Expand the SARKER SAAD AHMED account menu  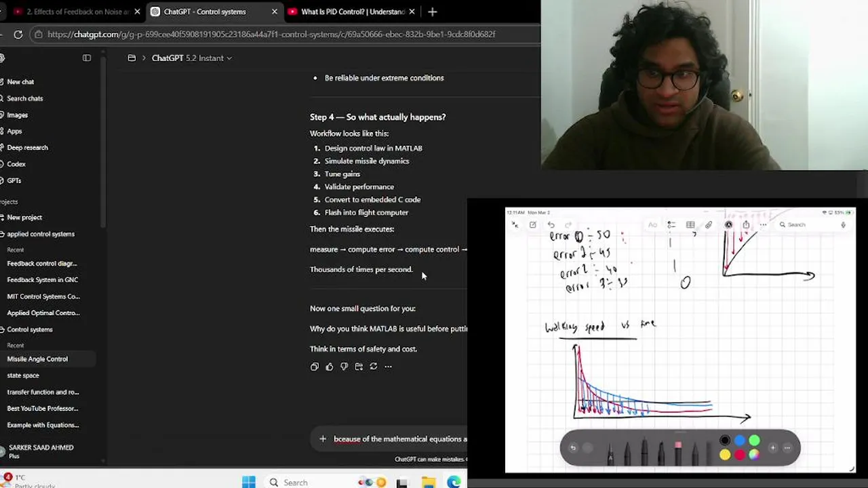click(x=46, y=451)
